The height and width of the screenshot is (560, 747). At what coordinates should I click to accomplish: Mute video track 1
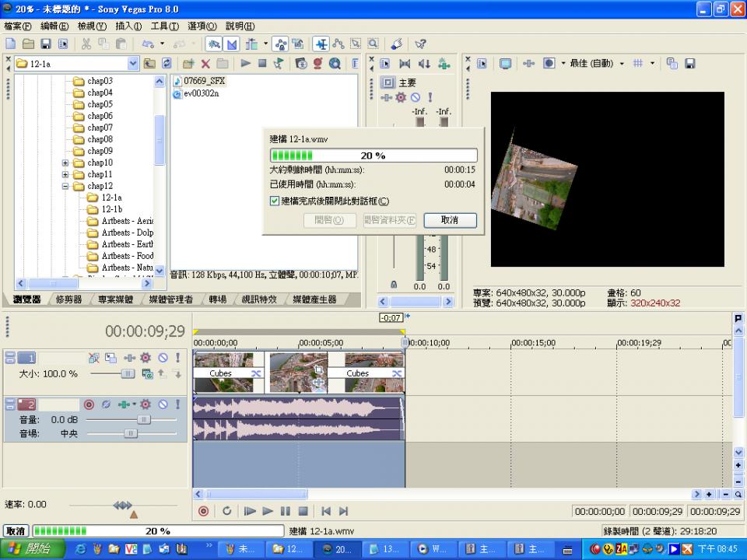(163, 358)
